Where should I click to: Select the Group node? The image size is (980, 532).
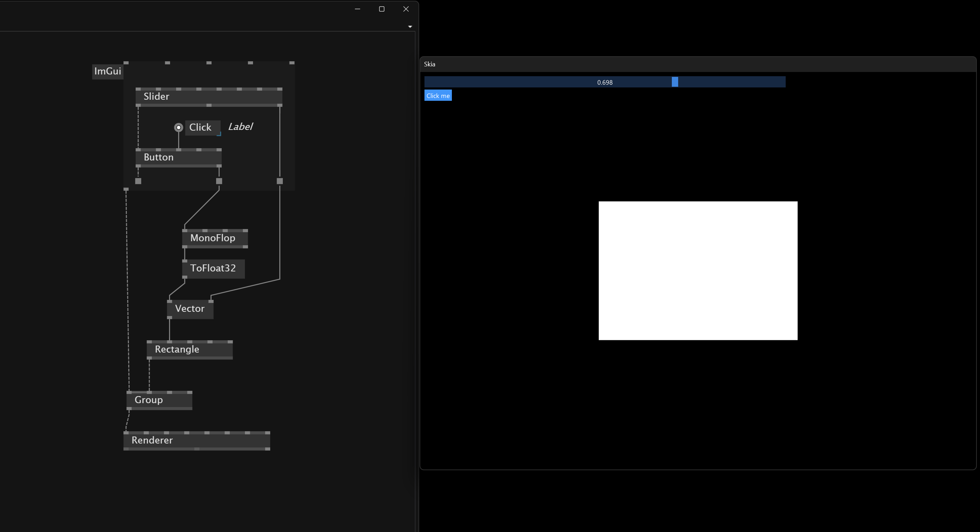pyautogui.click(x=160, y=400)
